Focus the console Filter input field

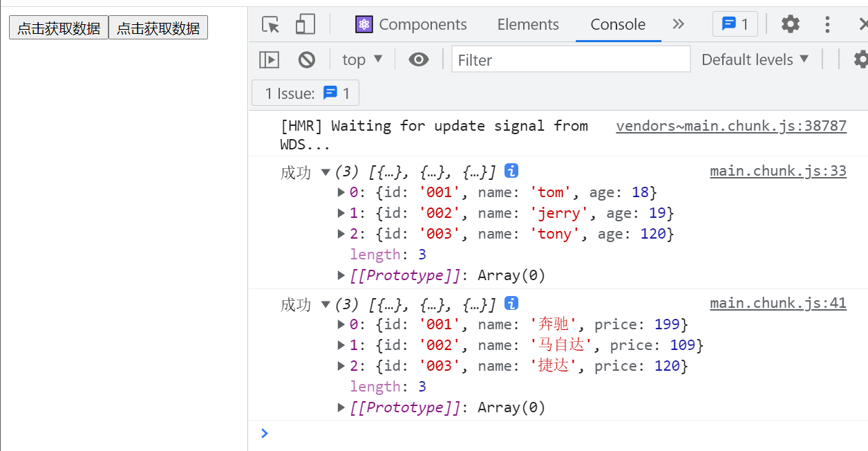pos(570,60)
